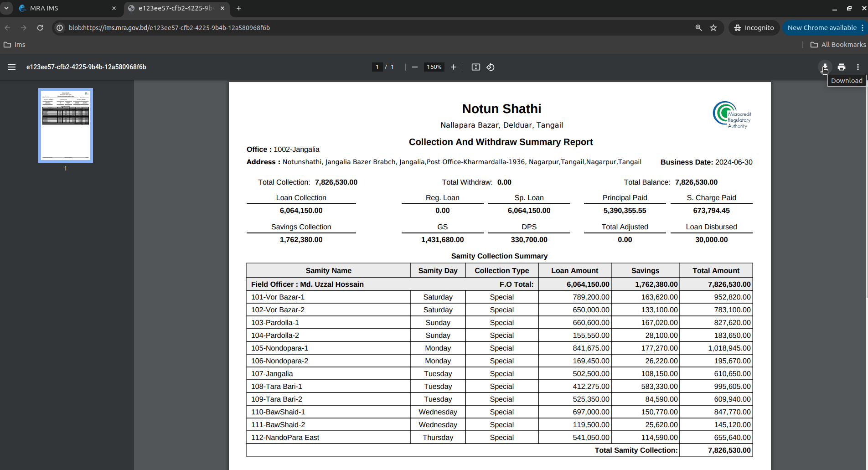
Task: Open the ims bookmarks folder
Action: 15,45
